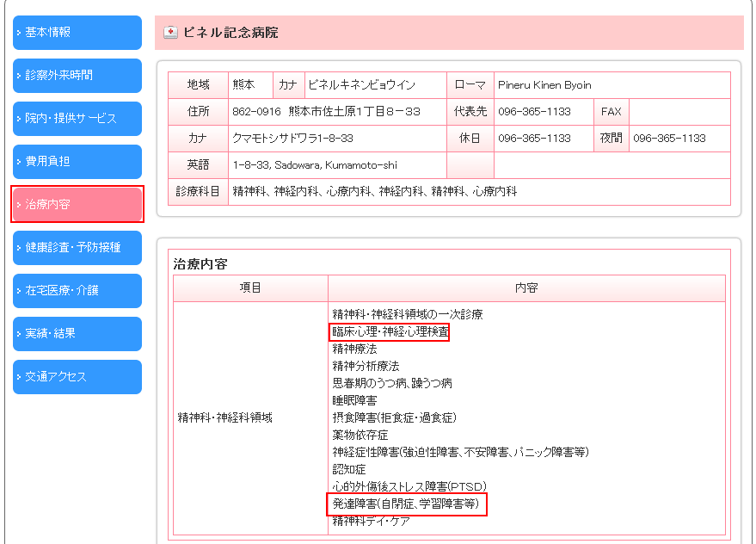The image size is (756, 544).
Task: Click the 地域 header cell
Action: [198, 85]
